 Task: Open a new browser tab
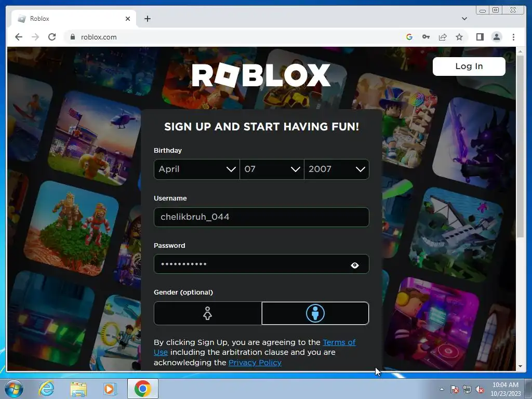click(x=147, y=19)
